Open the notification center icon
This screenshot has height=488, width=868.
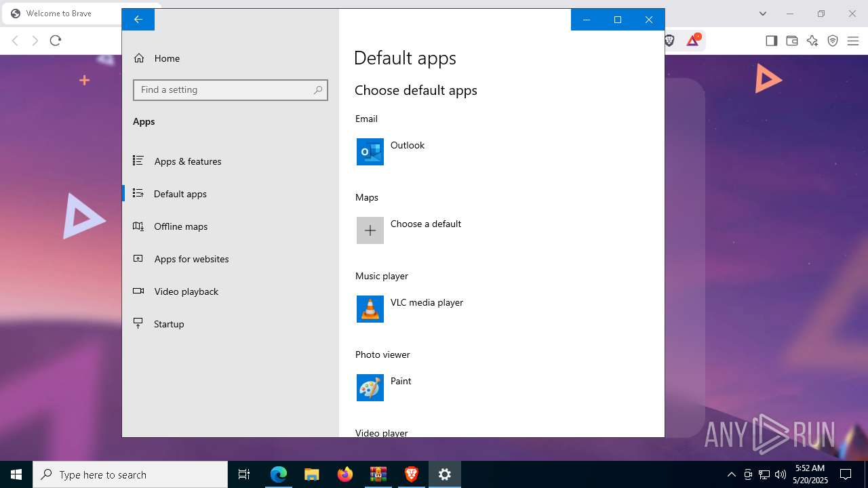pos(846,474)
